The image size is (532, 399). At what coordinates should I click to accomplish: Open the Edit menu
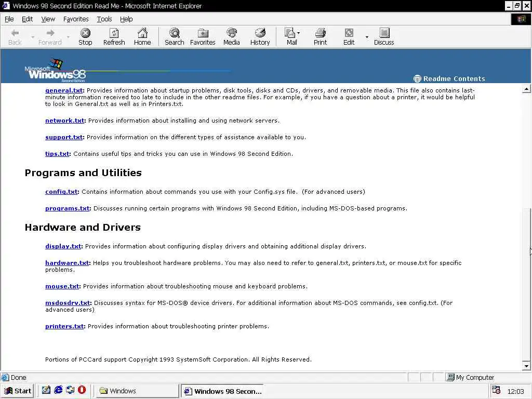(x=27, y=19)
